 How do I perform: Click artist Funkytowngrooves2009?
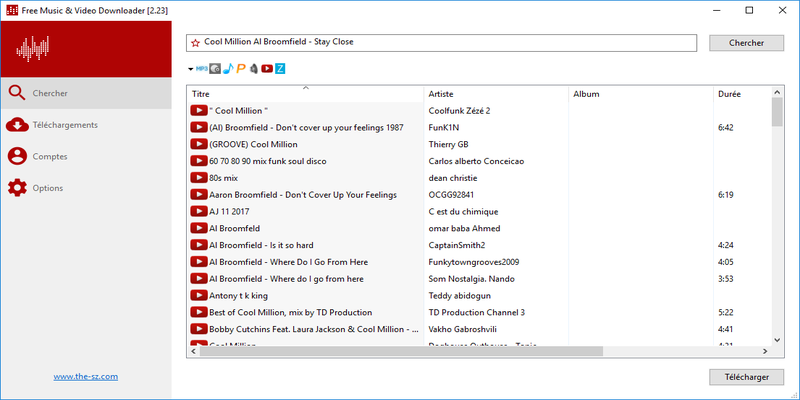tap(474, 262)
